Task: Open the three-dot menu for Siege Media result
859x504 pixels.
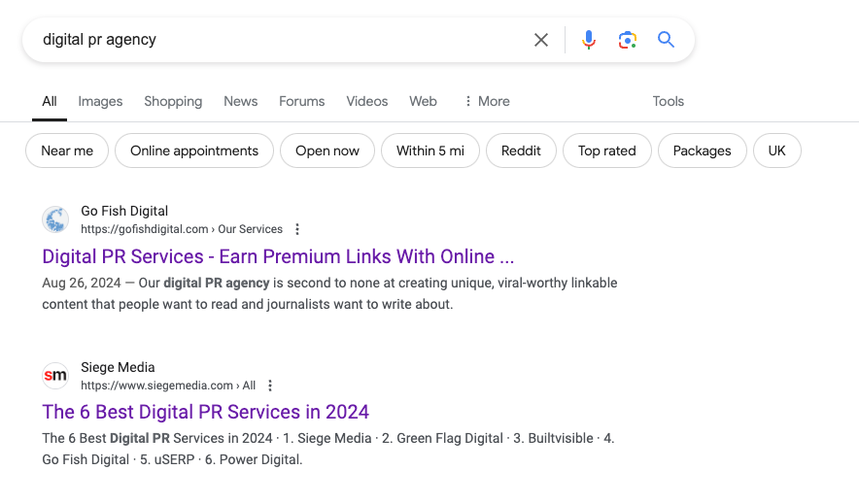Action: 269,386
